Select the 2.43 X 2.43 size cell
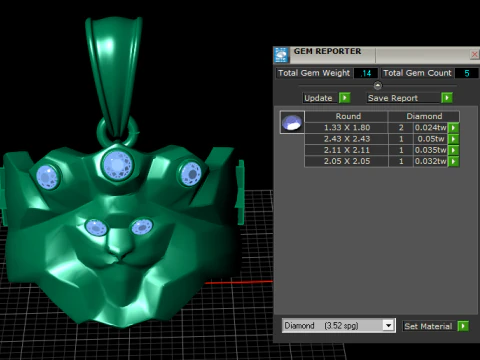The width and height of the screenshot is (480, 360). point(347,139)
